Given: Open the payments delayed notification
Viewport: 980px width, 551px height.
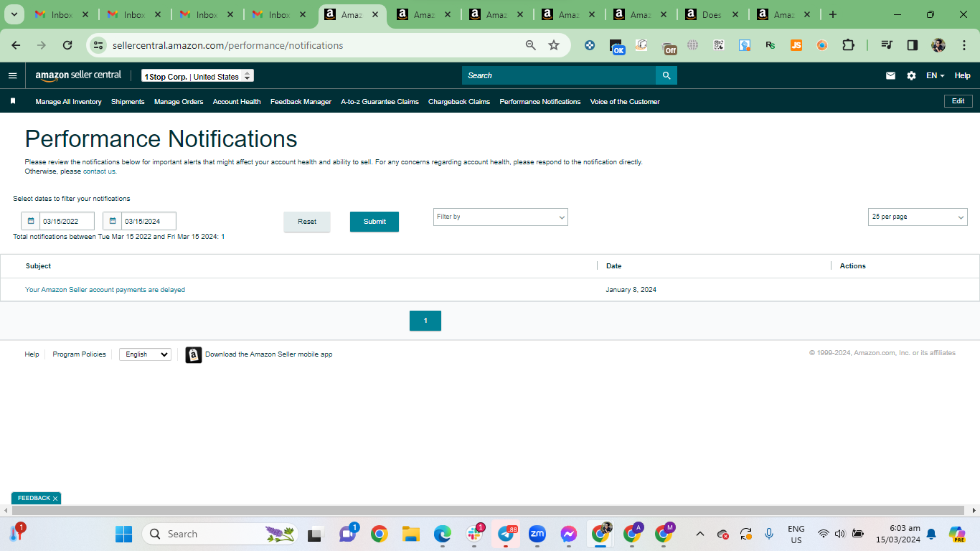Looking at the screenshot, I should (105, 290).
